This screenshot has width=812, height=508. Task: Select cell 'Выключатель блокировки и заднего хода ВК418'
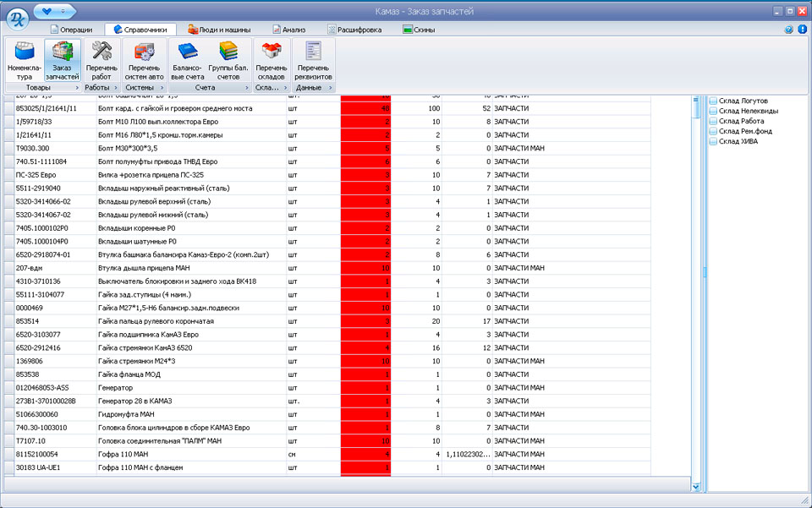point(191,281)
